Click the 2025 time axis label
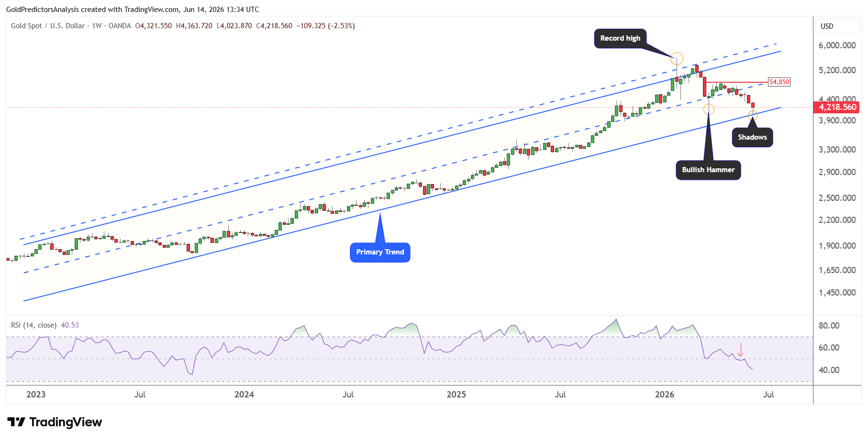Image resolution: width=868 pixels, height=440 pixels. click(456, 395)
